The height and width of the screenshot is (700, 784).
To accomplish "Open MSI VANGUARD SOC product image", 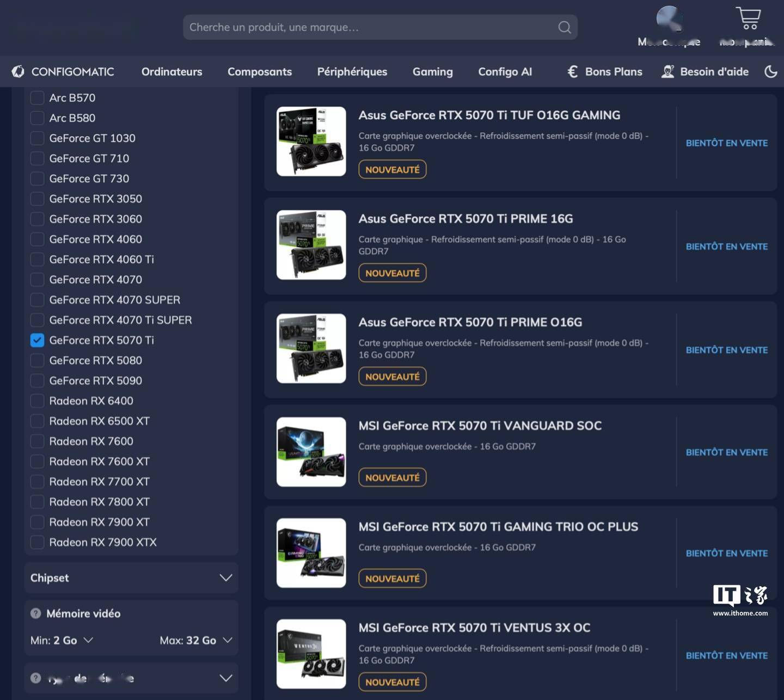I will coord(311,452).
